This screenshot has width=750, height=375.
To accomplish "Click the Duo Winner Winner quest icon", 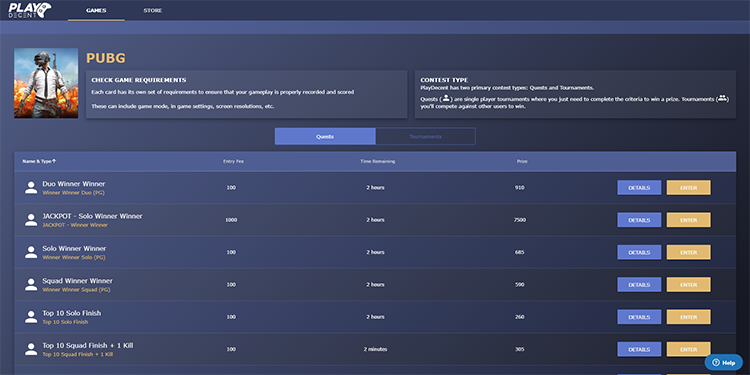I will pyautogui.click(x=31, y=188).
